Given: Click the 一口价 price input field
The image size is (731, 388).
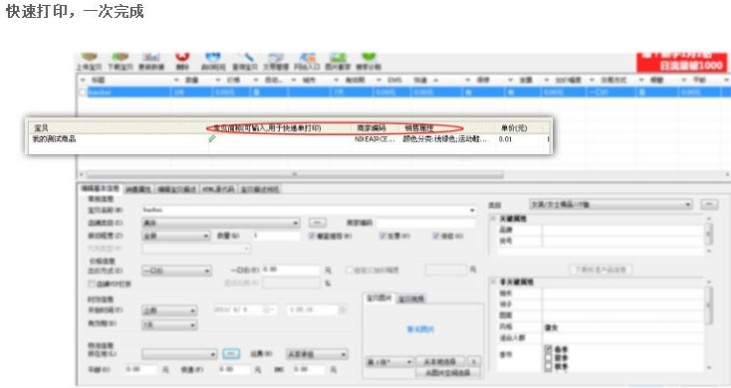Looking at the screenshot, I should coord(291,270).
